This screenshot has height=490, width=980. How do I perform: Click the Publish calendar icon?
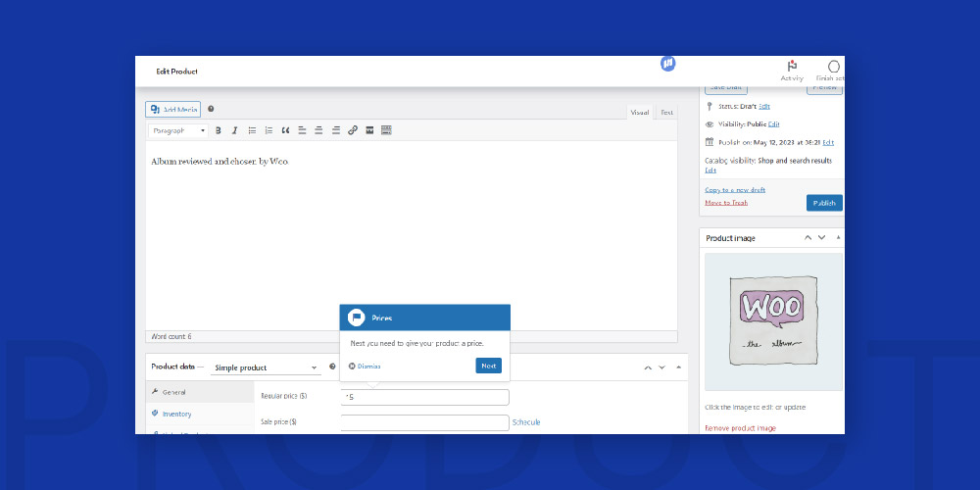tap(710, 142)
